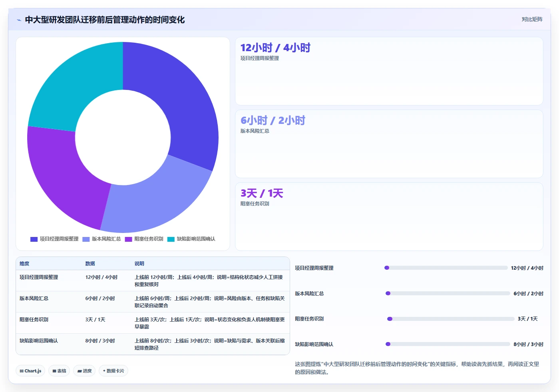Select table value 12小时 / 4小时
This screenshot has width=559, height=392.
point(101,277)
